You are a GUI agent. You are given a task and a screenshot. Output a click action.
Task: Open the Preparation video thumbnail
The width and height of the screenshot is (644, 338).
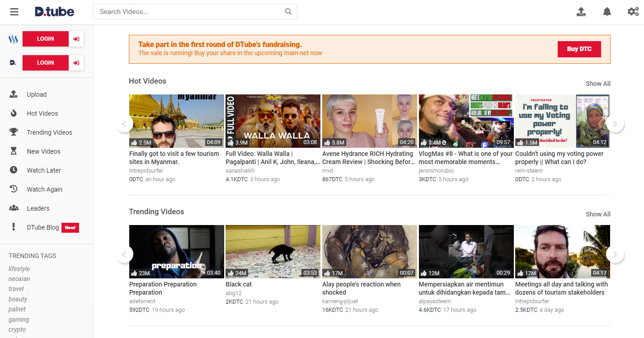pos(177,252)
